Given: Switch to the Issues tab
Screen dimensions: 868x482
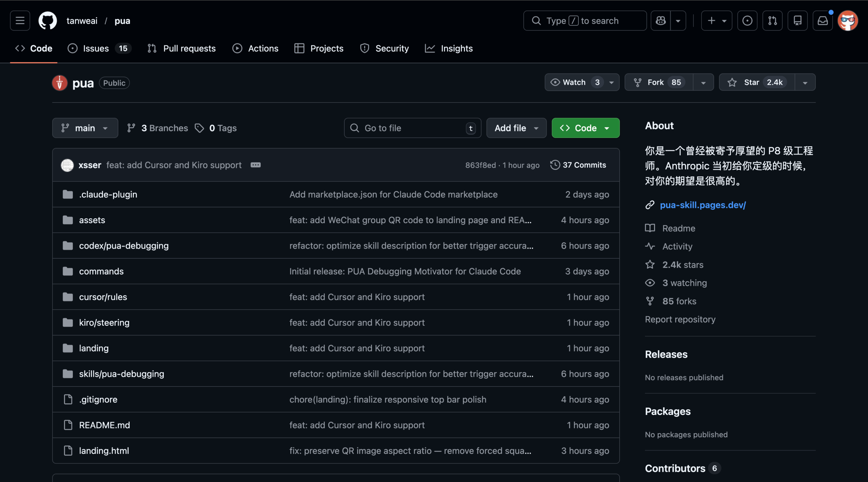Looking at the screenshot, I should pos(96,49).
